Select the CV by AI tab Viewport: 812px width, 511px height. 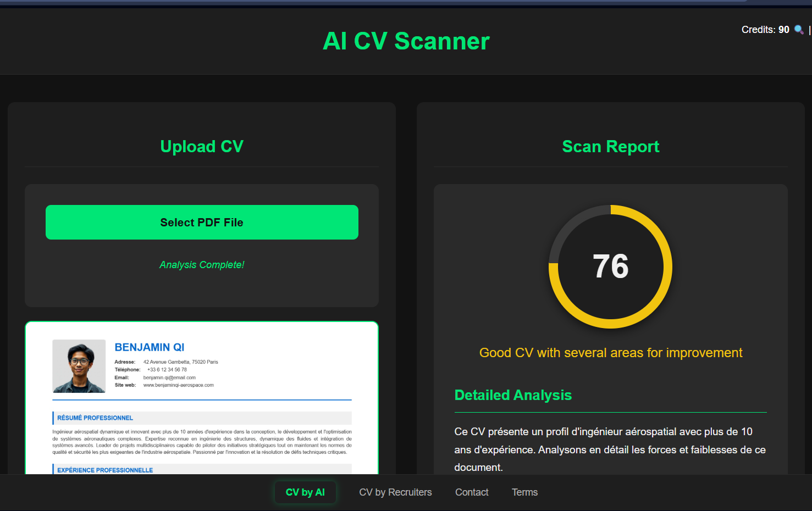click(x=305, y=492)
